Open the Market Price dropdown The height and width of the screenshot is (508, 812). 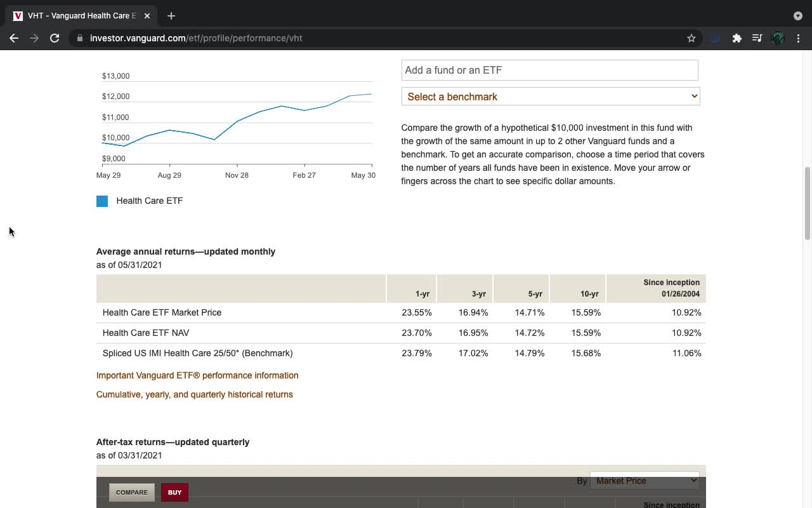tap(645, 481)
